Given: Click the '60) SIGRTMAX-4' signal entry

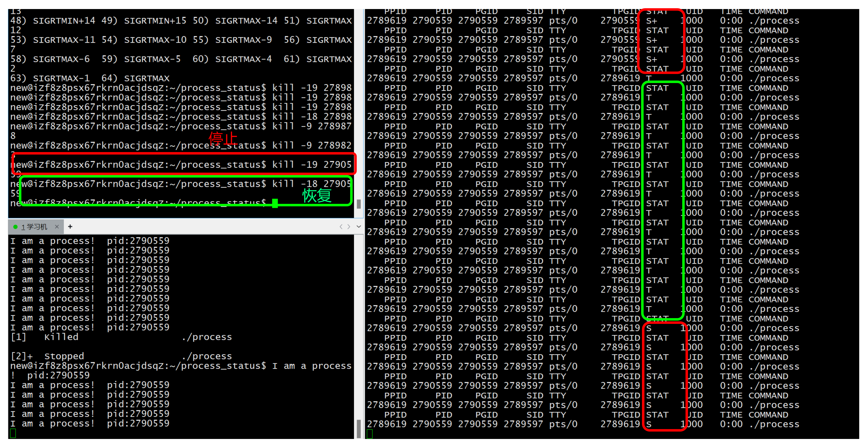Looking at the screenshot, I should coord(232,59).
